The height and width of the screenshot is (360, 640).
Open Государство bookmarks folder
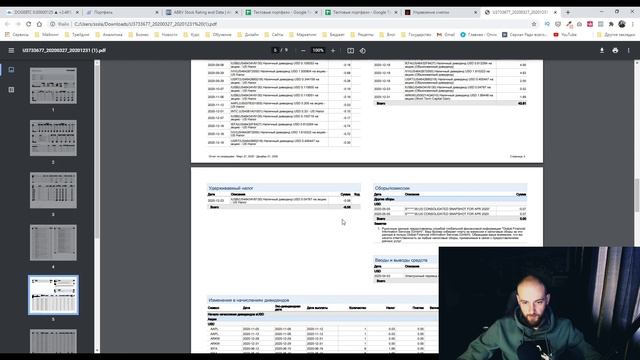416,35
